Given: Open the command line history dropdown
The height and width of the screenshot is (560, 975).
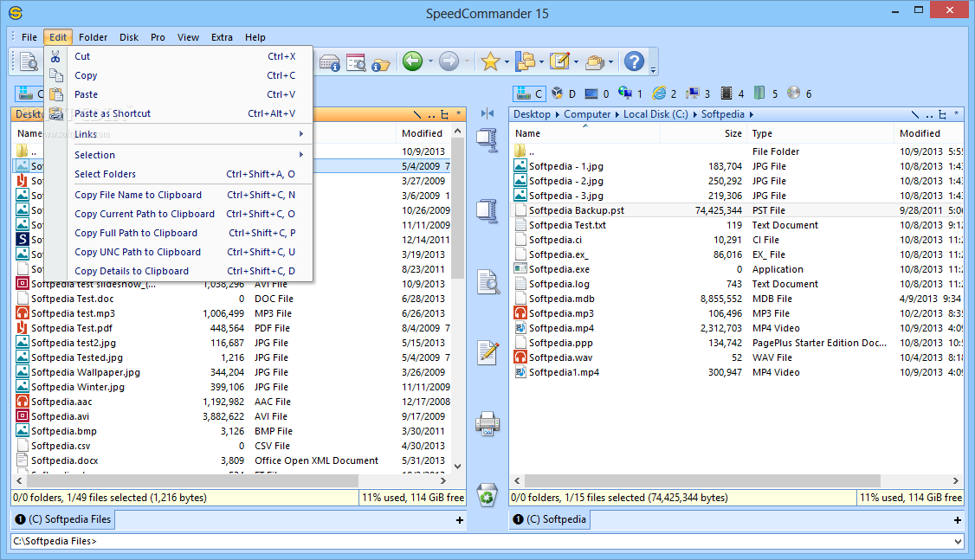Looking at the screenshot, I should point(958,541).
